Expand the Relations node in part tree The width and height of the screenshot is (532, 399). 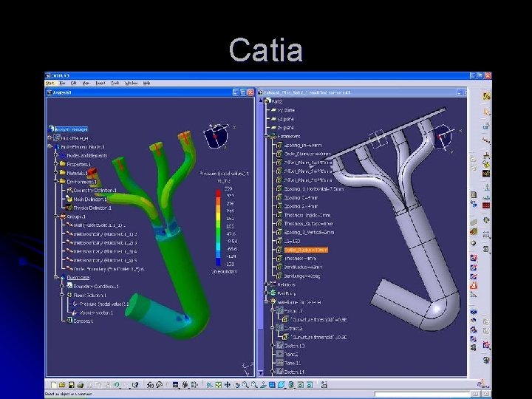266,284
